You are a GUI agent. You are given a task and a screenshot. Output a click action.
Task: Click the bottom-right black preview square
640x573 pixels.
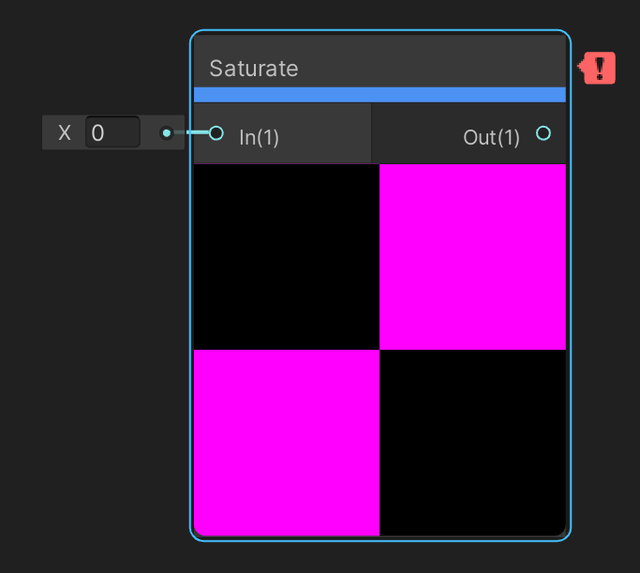coord(472,442)
